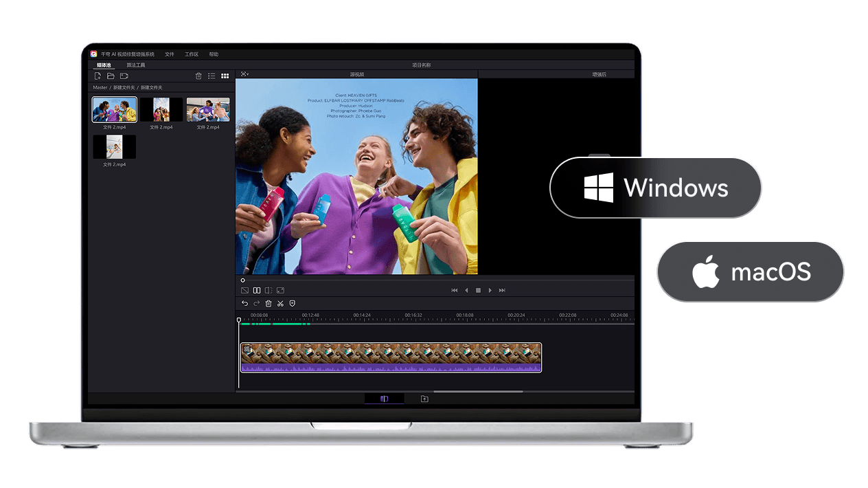Toggle the split mirror comparison view
This screenshot has height=488, width=868.
pos(269,291)
